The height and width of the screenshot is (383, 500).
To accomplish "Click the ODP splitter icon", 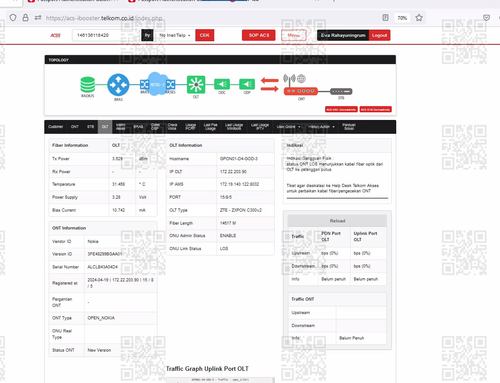I will click(x=247, y=84).
